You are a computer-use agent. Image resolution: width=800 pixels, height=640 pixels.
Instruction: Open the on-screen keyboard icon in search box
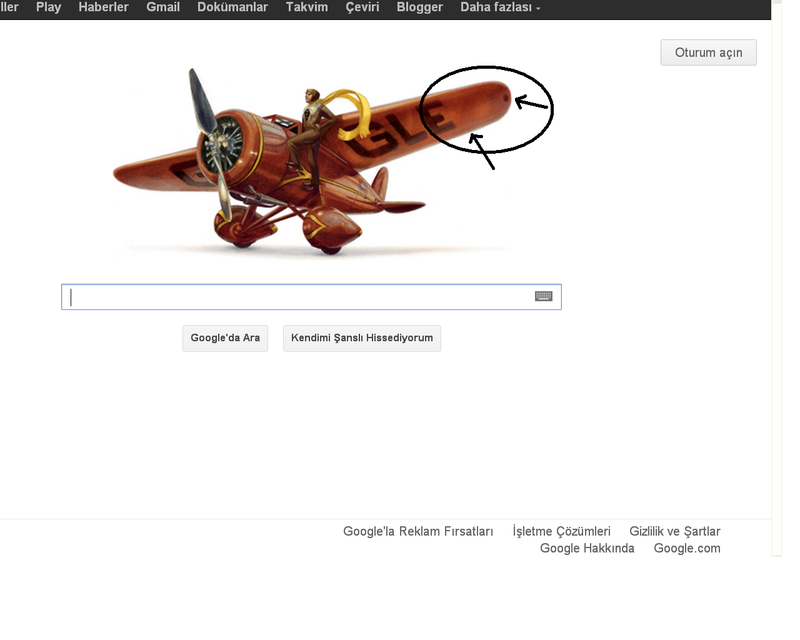543,296
